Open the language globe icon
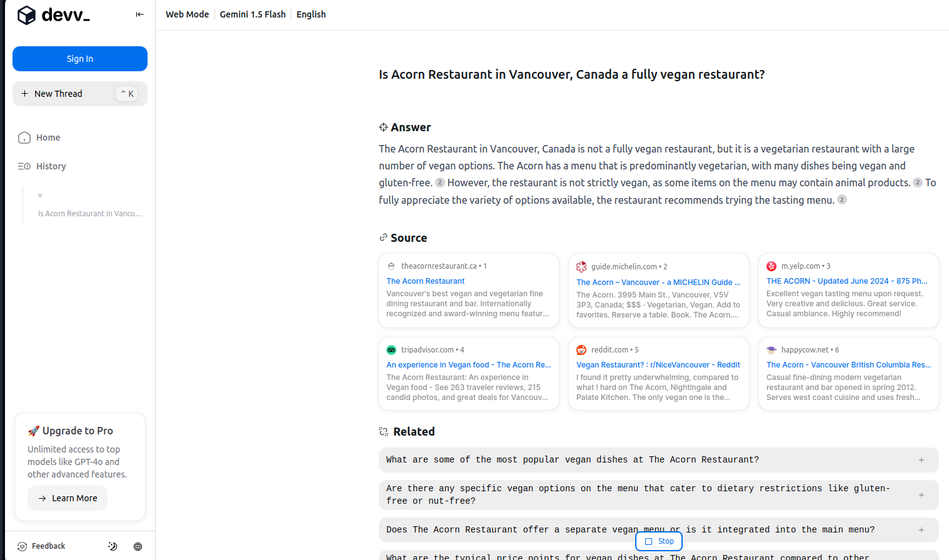The image size is (949, 560). (x=138, y=546)
